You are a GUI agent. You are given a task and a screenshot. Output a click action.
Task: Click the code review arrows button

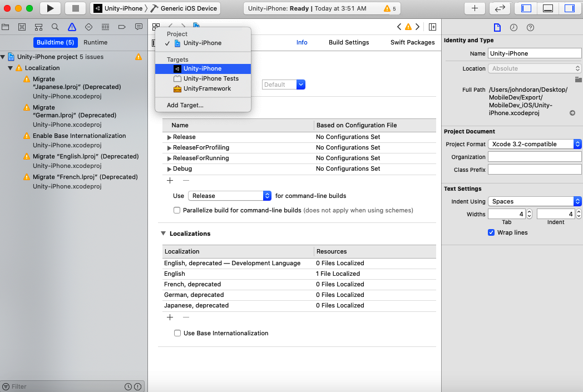click(x=500, y=8)
